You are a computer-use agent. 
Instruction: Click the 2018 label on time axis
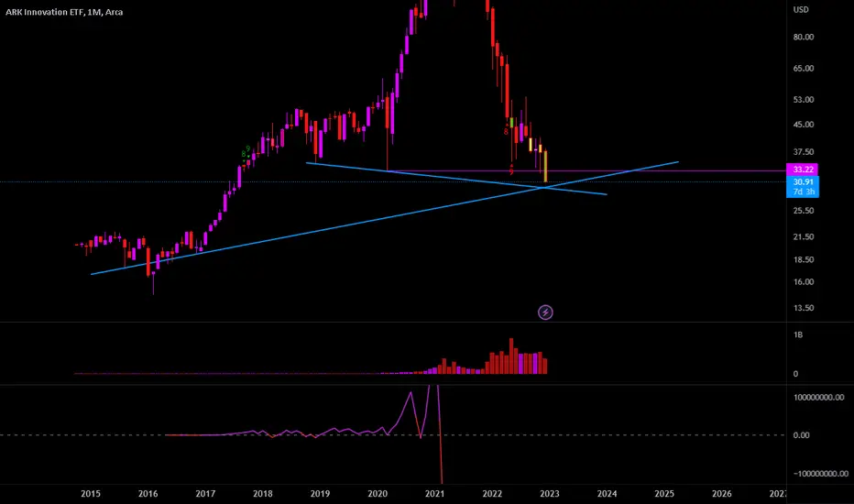[x=262, y=494]
